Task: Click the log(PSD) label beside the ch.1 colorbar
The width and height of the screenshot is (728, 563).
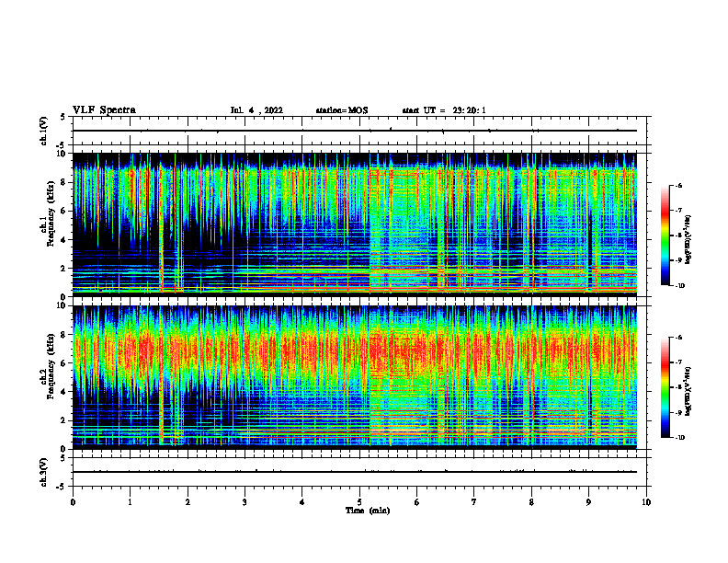Action: (x=688, y=240)
